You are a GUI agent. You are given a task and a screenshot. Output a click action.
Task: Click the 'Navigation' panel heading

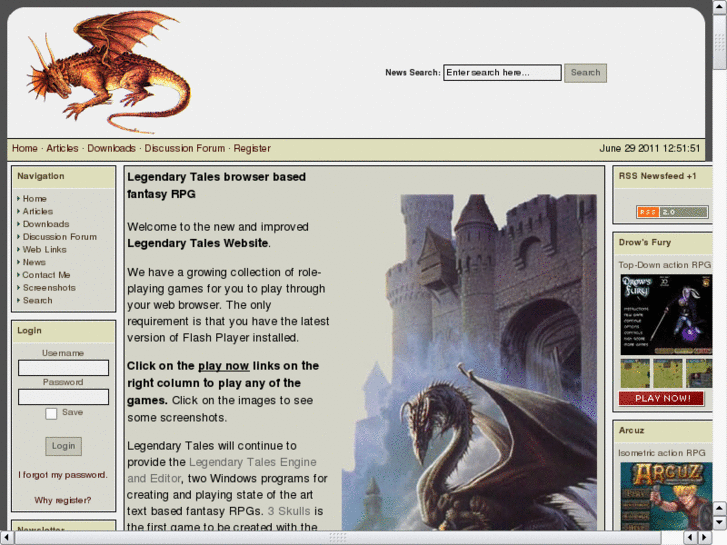pyautogui.click(x=41, y=176)
